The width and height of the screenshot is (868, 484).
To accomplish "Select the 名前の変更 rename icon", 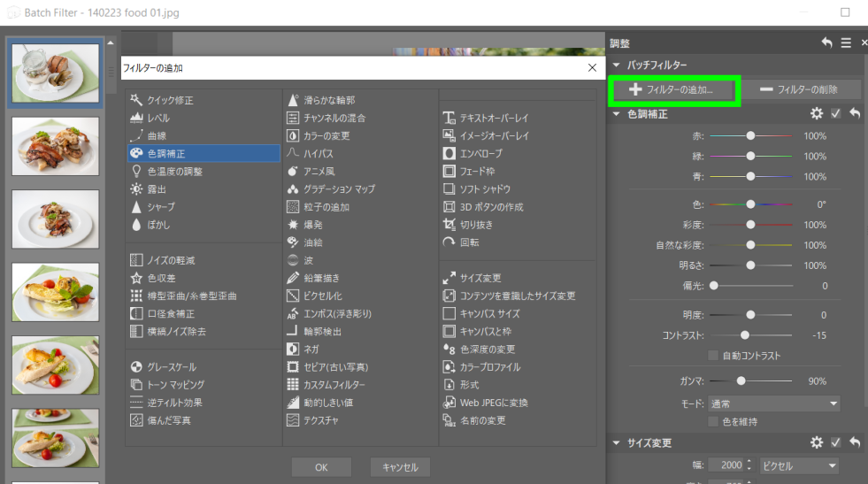I will [x=449, y=420].
